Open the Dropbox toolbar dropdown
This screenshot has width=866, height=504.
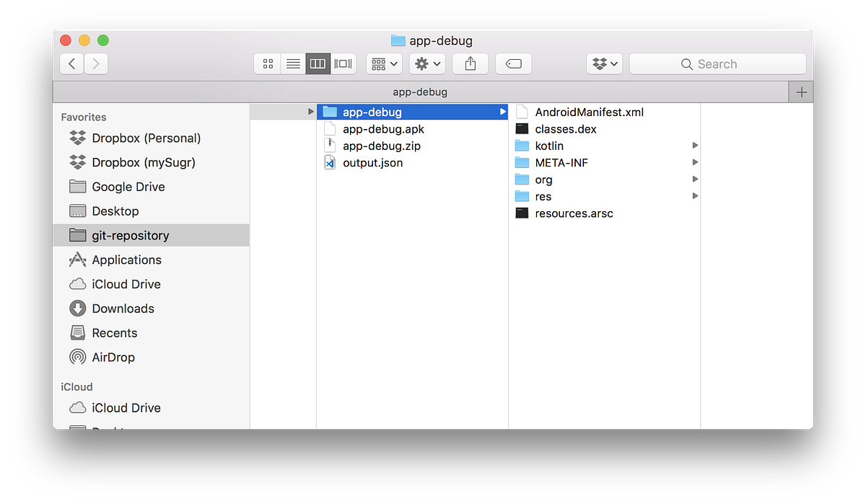(x=604, y=63)
